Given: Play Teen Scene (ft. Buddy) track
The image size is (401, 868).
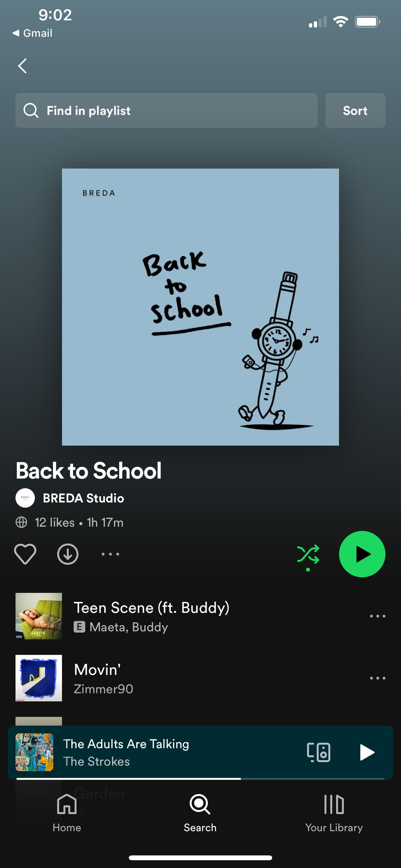Looking at the screenshot, I should pyautogui.click(x=152, y=616).
